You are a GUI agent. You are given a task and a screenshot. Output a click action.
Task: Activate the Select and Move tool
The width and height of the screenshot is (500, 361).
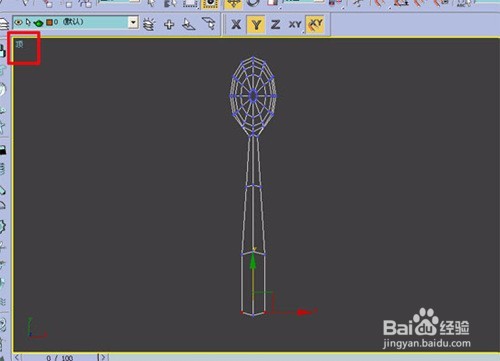tap(233, 4)
